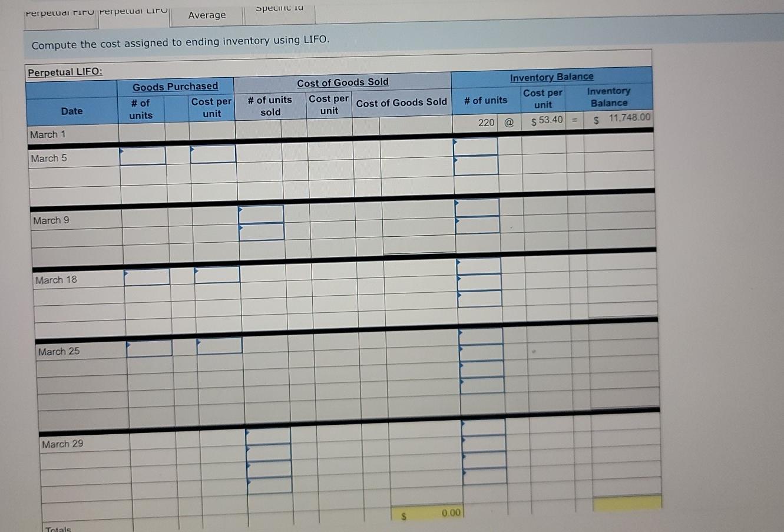The width and height of the screenshot is (784, 532).
Task: Click the March 5 cost per unit input cell
Action: [213, 156]
